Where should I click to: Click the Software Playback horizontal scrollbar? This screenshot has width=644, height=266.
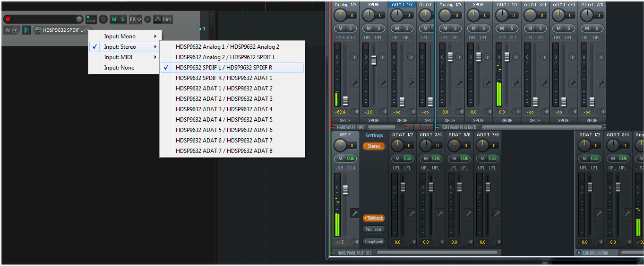[x=541, y=127]
